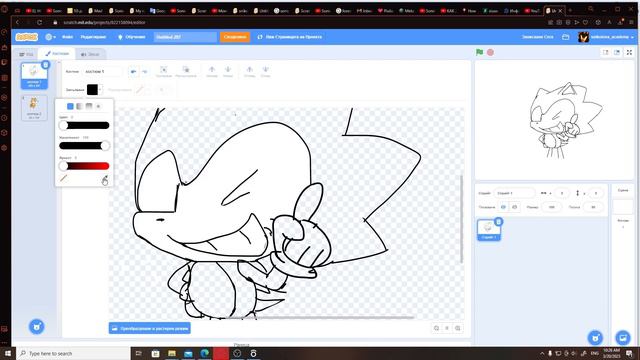Click the Forward layer arrow icon
Viewport: 640px width, 360px height.
pyautogui.click(x=211, y=71)
